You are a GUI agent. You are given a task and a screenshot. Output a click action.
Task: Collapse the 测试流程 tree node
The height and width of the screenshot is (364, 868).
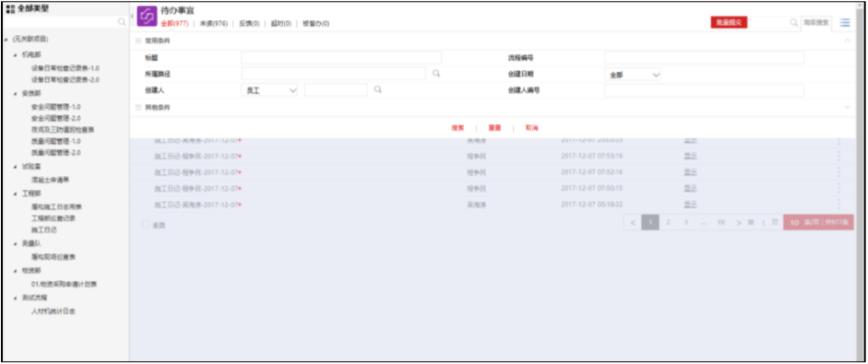[16, 298]
